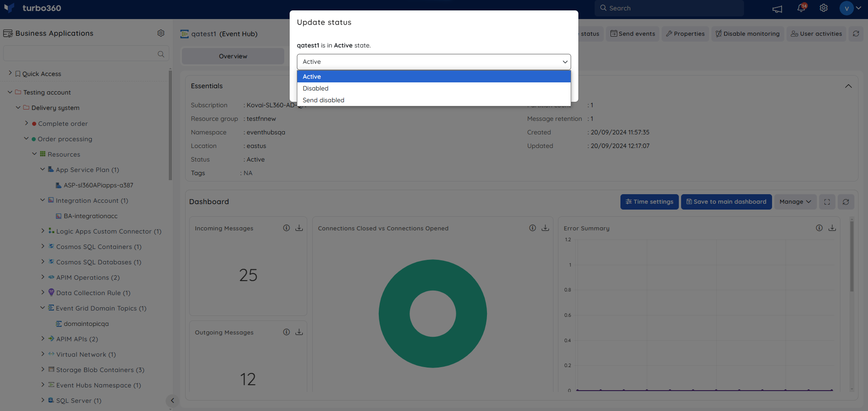Expand Quick Access section
868x411 pixels.
pyautogui.click(x=10, y=73)
